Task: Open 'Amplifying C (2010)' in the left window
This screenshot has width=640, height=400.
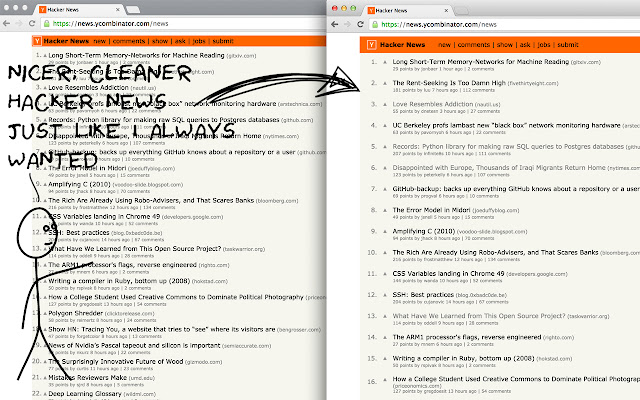Action: pyautogui.click(x=80, y=184)
